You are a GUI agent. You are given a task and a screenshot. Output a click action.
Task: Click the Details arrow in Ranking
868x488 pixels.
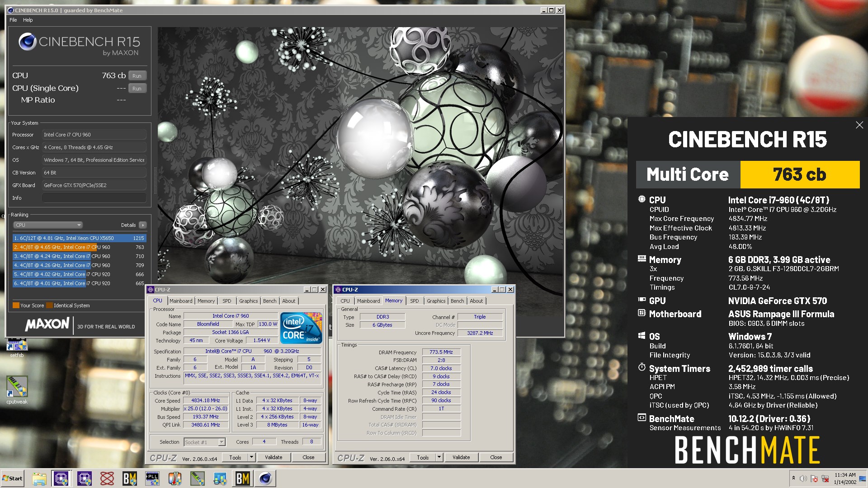tap(142, 225)
